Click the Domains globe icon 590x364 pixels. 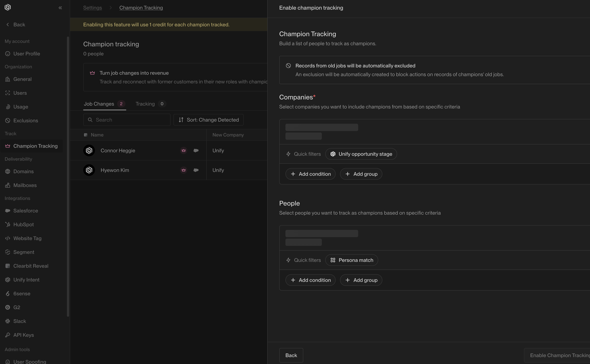tap(8, 171)
